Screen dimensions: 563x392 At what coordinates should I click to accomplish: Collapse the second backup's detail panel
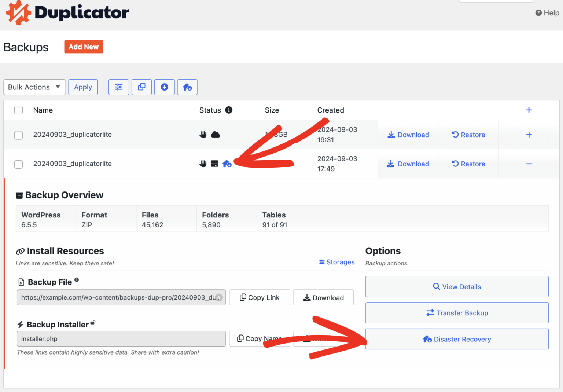[529, 164]
